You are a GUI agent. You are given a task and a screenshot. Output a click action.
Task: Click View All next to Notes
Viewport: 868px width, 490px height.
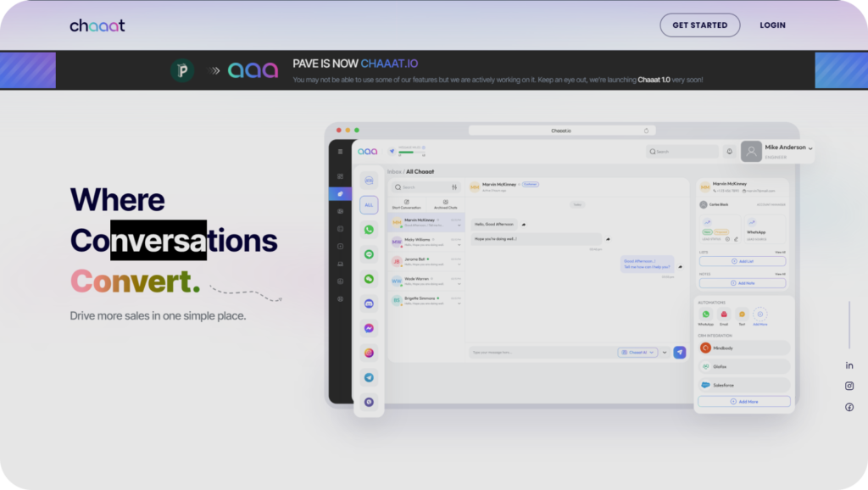780,274
